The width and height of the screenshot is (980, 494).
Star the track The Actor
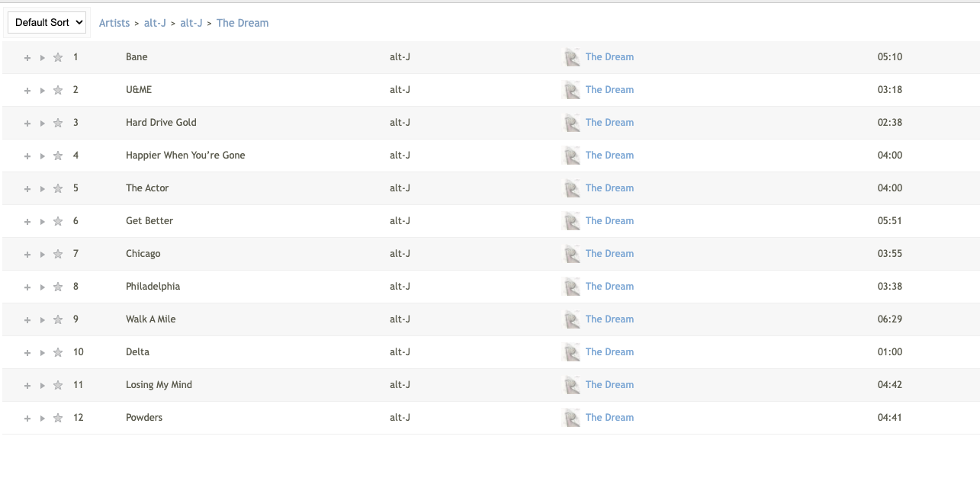point(58,188)
